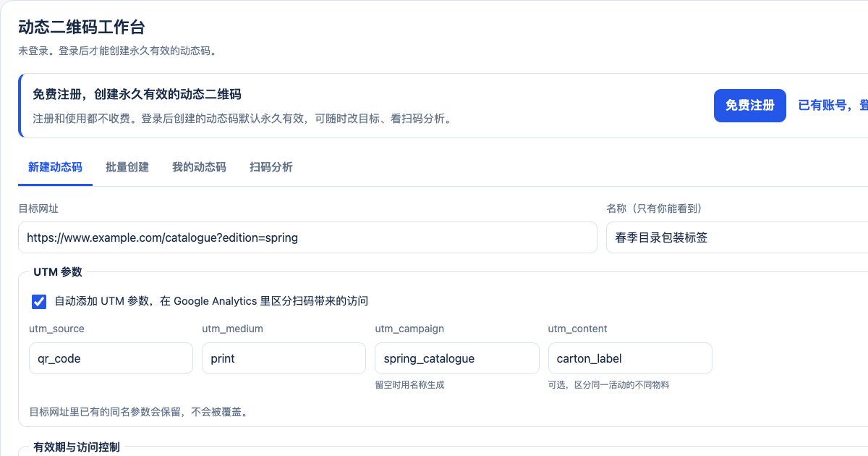The width and height of the screenshot is (868, 456).
Task: Select the utm_campaign field spring_catalogue
Action: point(457,358)
